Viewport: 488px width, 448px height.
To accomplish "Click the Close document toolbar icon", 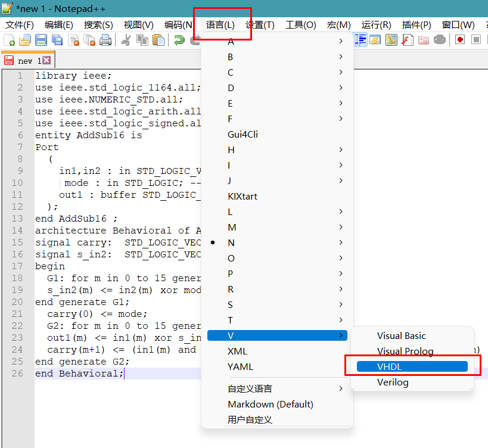I will [x=73, y=40].
